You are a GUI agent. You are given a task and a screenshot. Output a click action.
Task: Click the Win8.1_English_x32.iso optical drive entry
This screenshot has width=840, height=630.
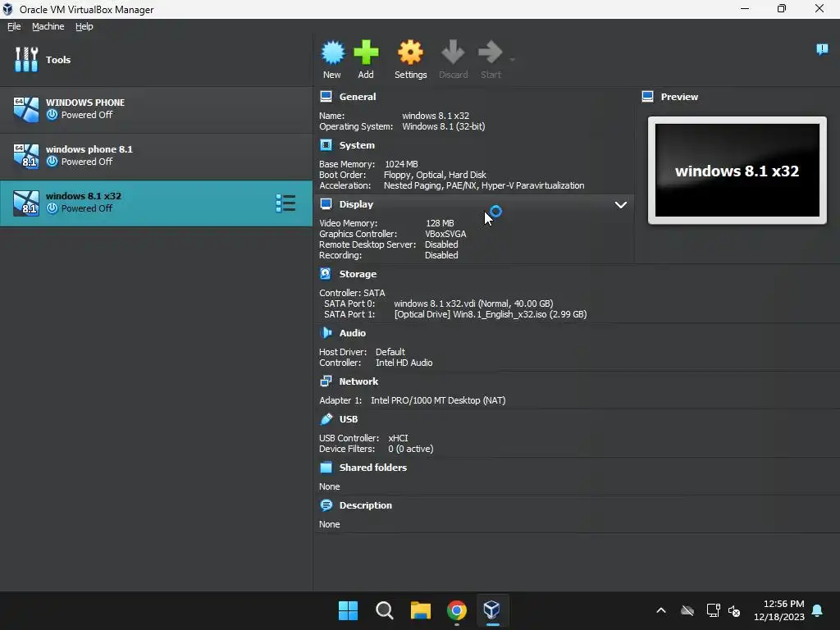point(491,314)
